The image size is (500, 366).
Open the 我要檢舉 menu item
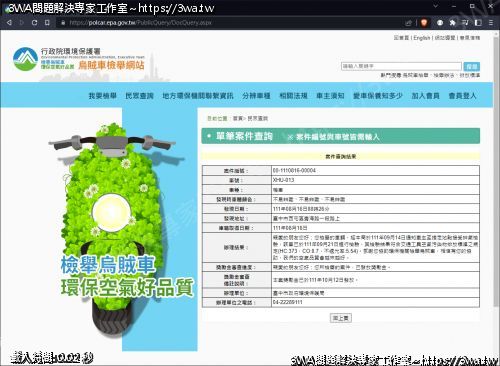102,96
